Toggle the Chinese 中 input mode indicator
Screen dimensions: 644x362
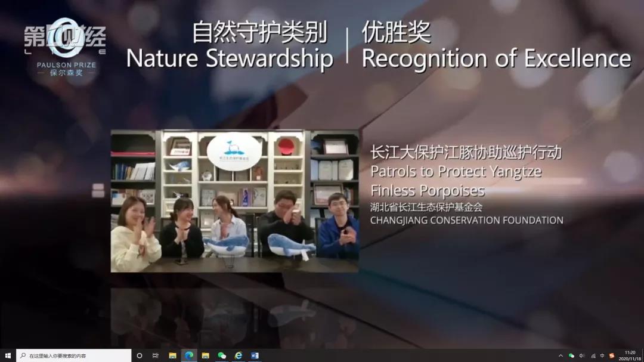602,355
